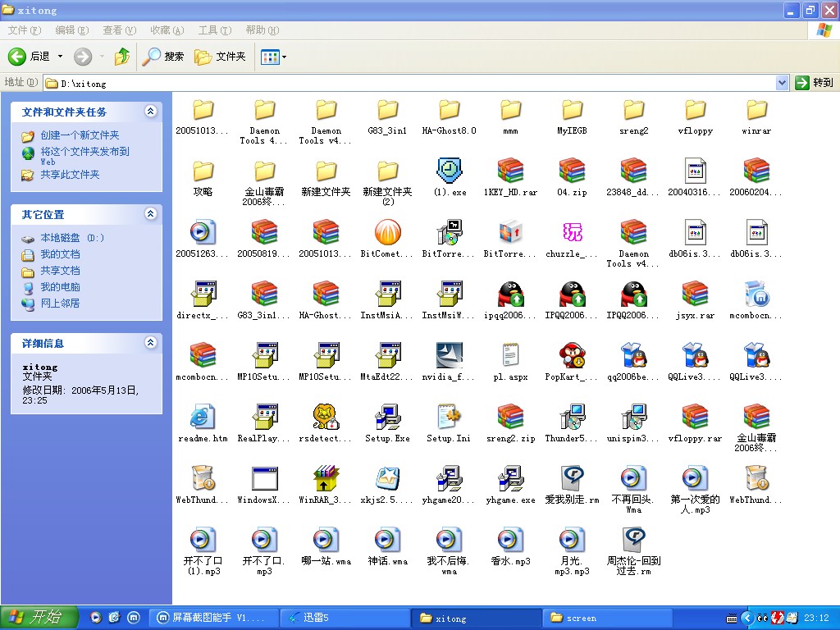Image resolution: width=840 pixels, height=630 pixels.
Task: Collapse the 详细信息 panel
Action: click(x=150, y=343)
